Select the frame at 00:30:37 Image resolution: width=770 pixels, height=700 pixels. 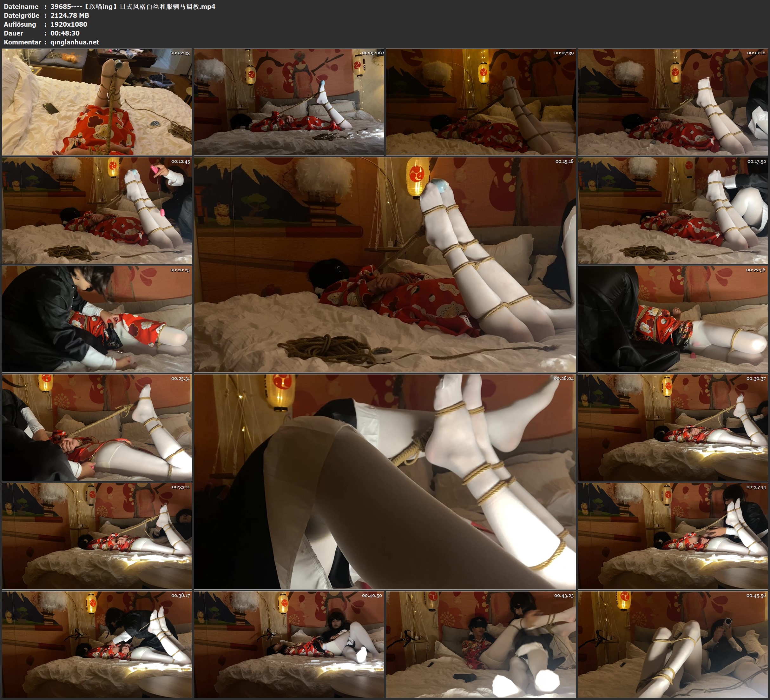pyautogui.click(x=673, y=427)
